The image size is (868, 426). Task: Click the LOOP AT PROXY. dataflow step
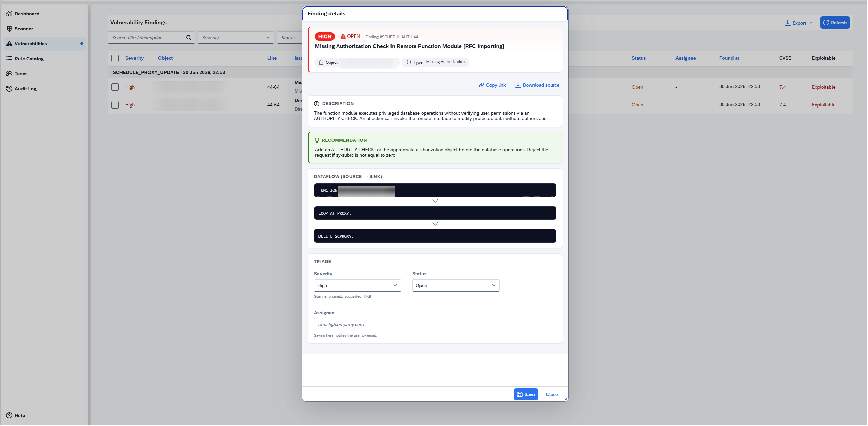(435, 213)
